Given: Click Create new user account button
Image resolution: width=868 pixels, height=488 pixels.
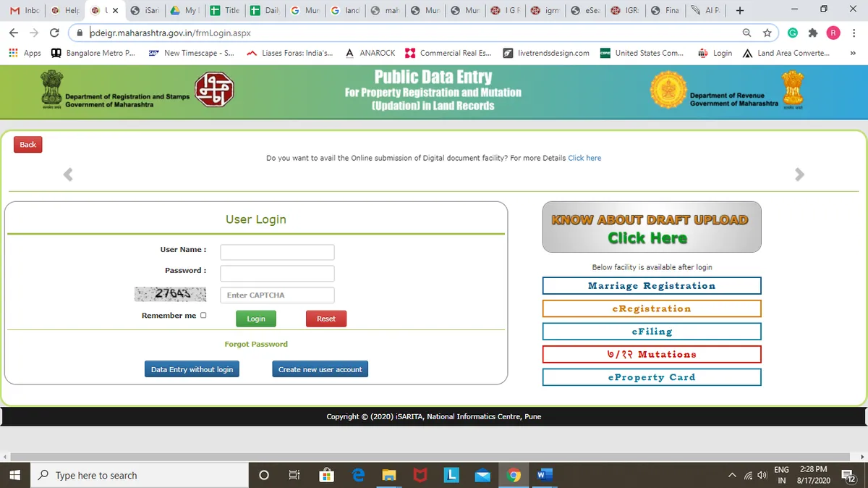Looking at the screenshot, I should pos(320,369).
